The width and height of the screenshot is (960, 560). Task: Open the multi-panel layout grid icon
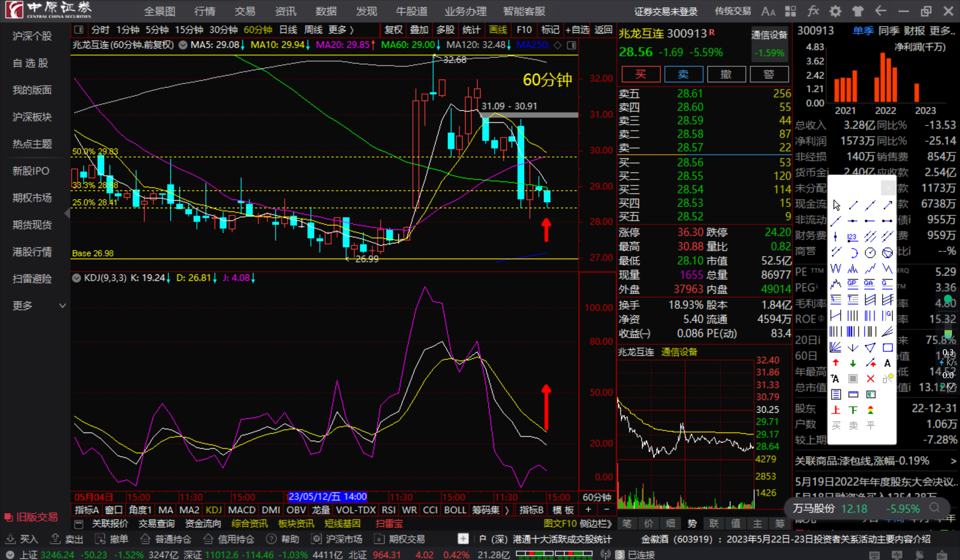click(x=790, y=11)
